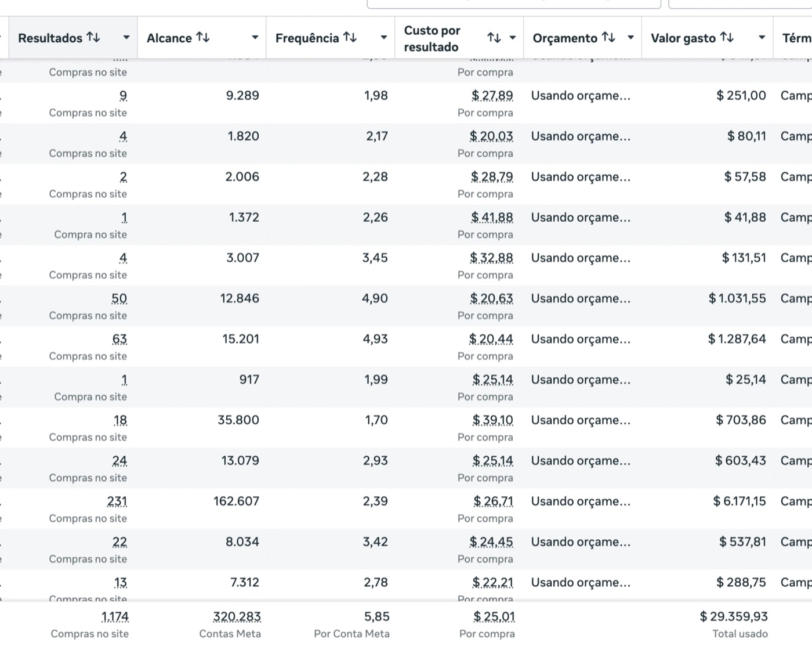Select the $20,03 cost per result value

492,136
